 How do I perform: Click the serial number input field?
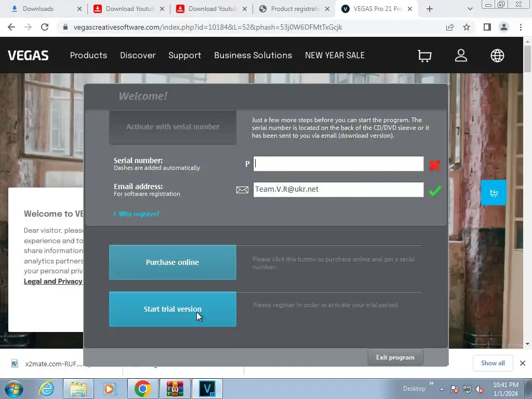tap(338, 164)
